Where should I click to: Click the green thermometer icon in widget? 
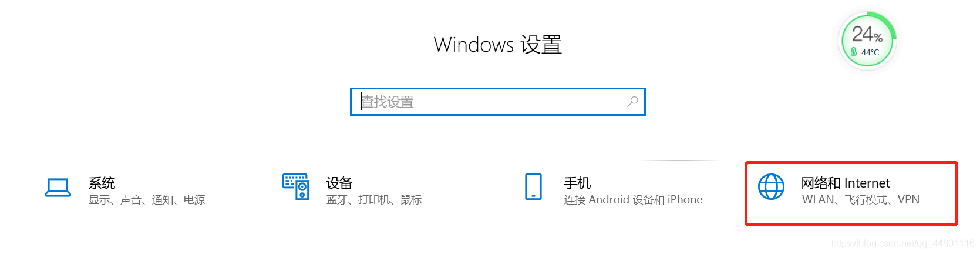coord(854,52)
